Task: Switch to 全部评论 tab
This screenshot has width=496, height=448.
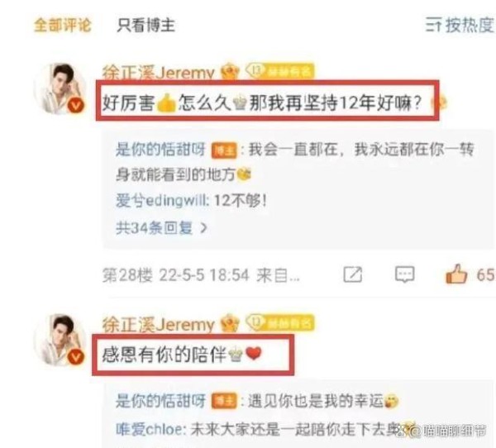Action: click(x=62, y=25)
